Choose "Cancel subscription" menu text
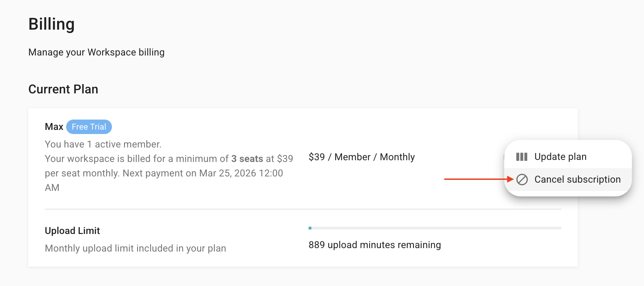Screen dimensions: 644x286 [x=578, y=180]
